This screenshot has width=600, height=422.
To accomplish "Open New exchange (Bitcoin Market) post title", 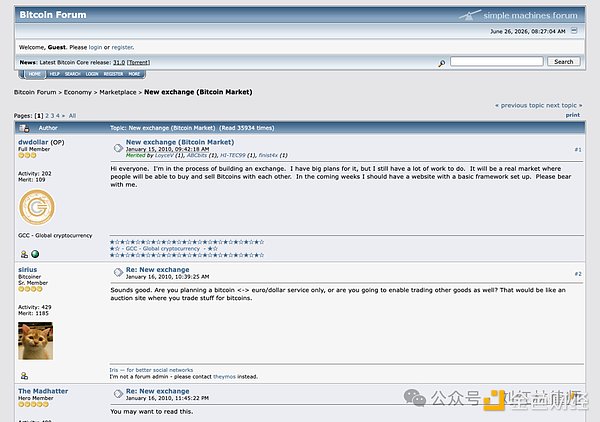I will coord(180,142).
